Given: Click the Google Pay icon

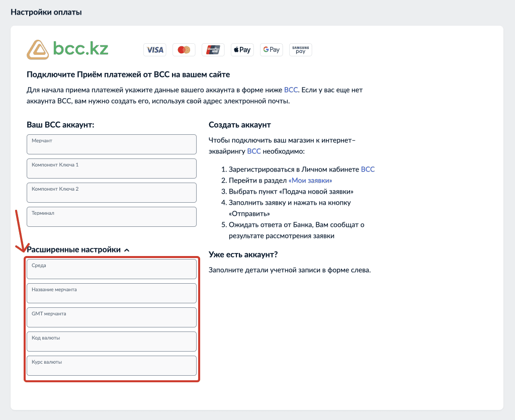Looking at the screenshot, I should pos(271,50).
